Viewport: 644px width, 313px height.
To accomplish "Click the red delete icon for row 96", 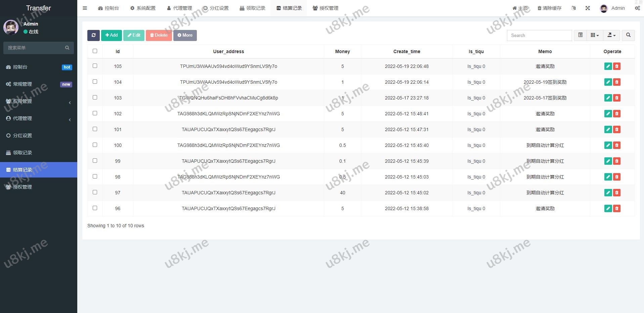I will (x=617, y=208).
